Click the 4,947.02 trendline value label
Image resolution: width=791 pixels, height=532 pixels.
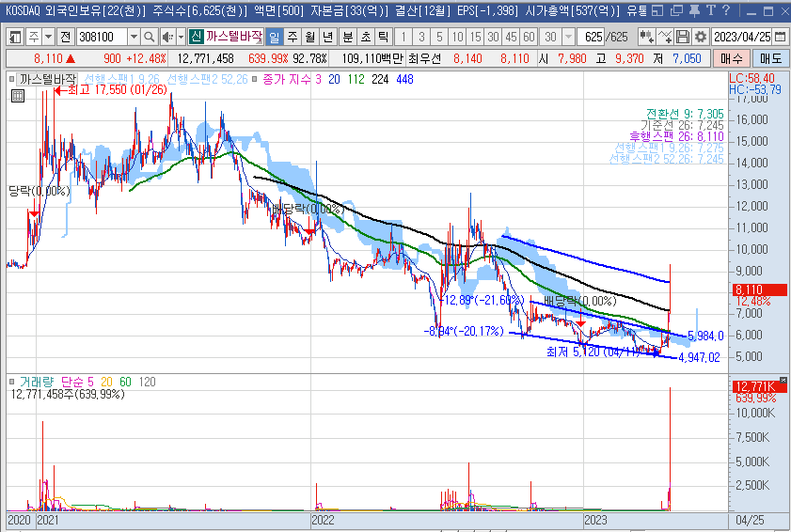tap(699, 357)
